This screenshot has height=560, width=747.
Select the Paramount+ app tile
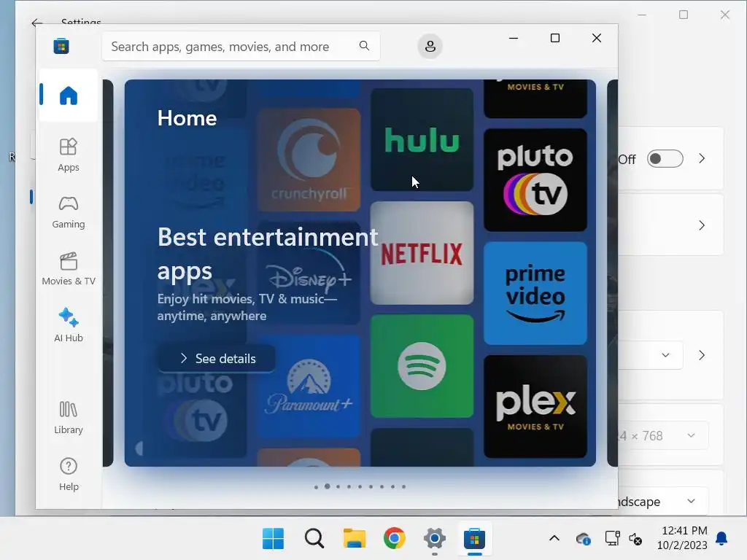coord(309,386)
